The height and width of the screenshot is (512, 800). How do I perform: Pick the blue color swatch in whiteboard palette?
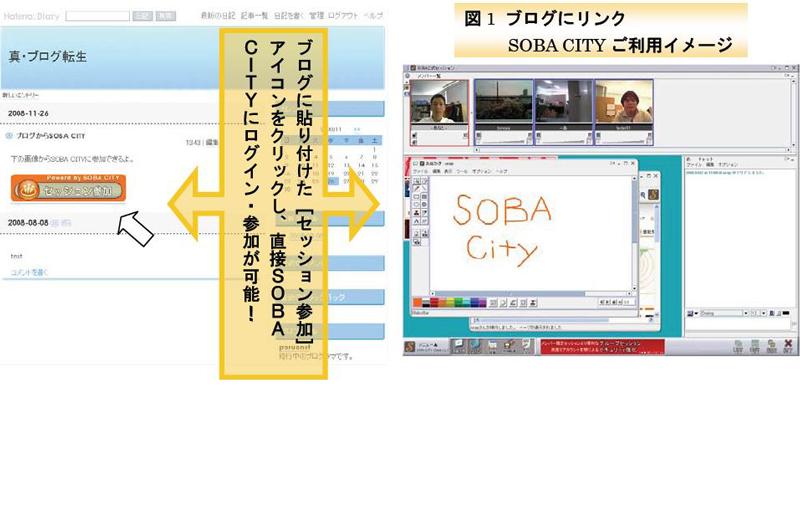[x=473, y=303]
